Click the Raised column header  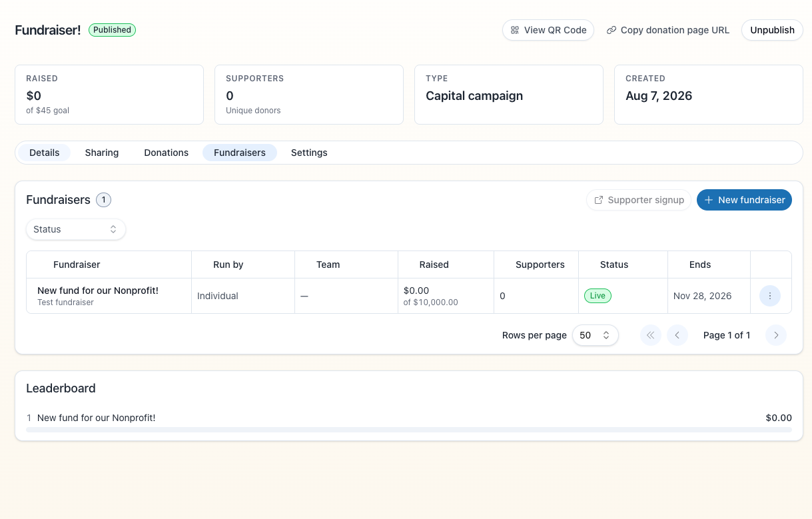tap(434, 264)
